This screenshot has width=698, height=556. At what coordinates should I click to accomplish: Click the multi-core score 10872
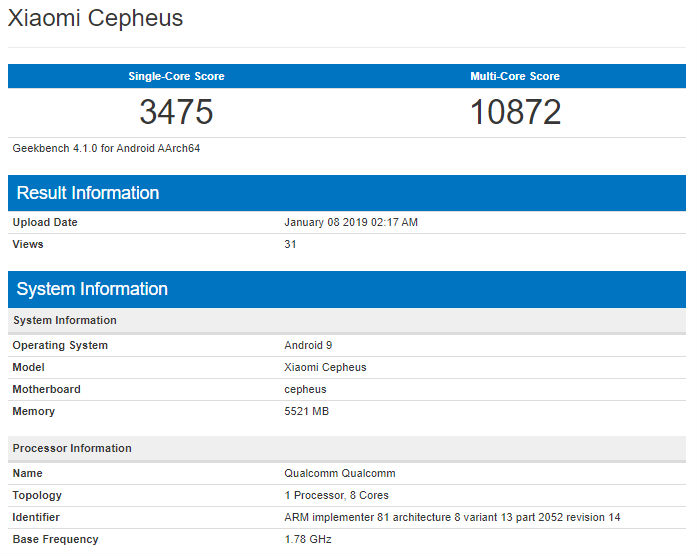coord(515,112)
